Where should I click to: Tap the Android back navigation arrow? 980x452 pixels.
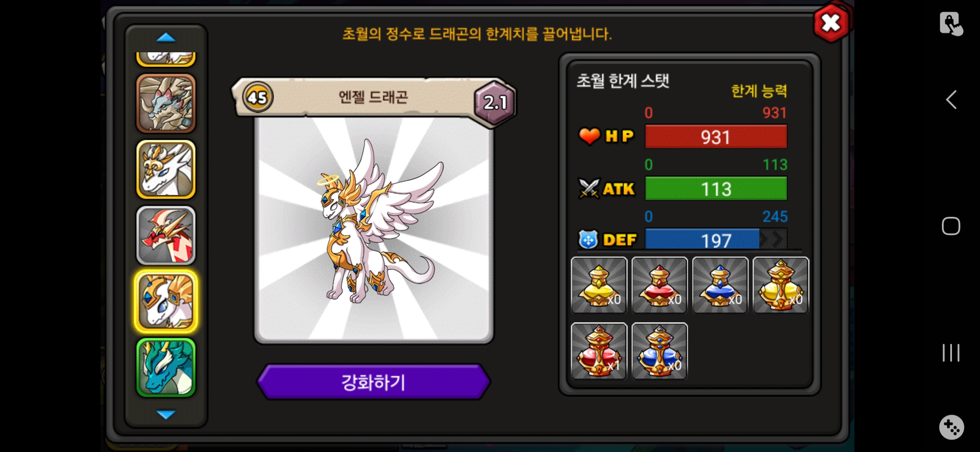tap(951, 100)
